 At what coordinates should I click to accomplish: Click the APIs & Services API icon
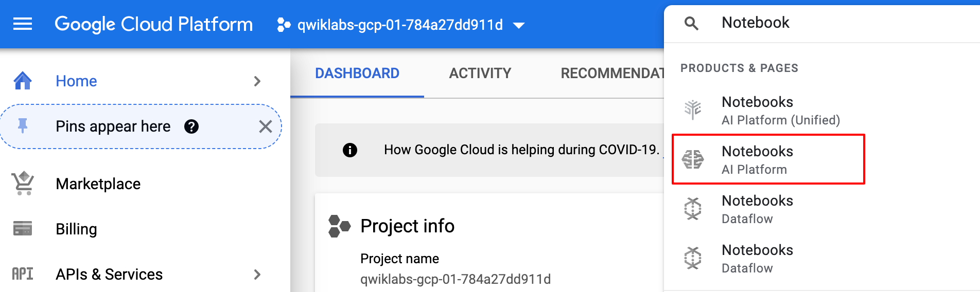(x=23, y=274)
